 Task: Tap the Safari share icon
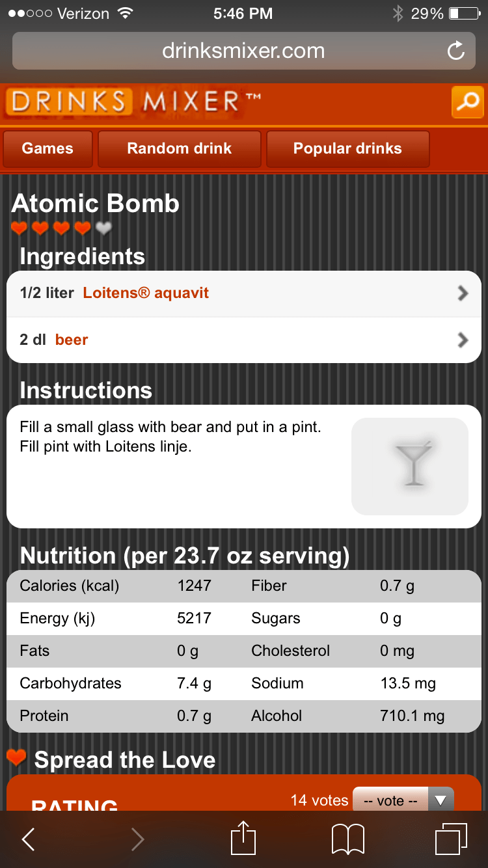tap(243, 838)
